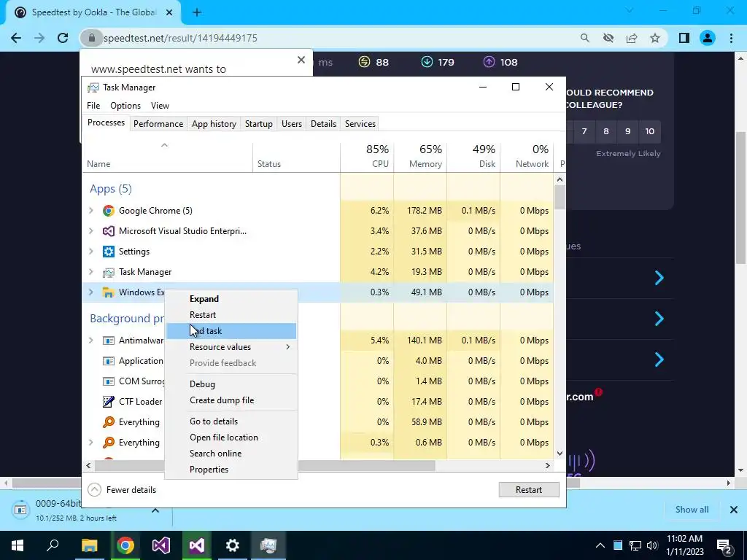Image resolution: width=747 pixels, height=560 pixels.
Task: Click the site lock icon in address bar
Action: pos(91,38)
